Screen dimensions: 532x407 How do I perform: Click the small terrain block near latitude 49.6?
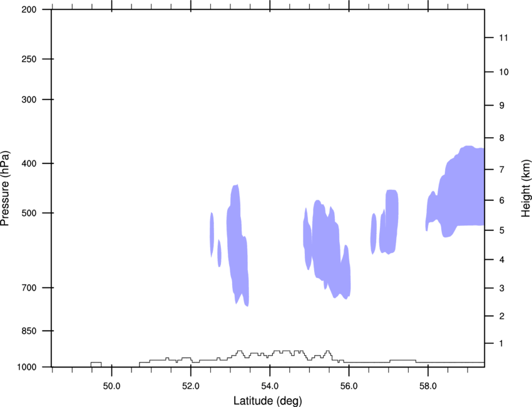(96, 364)
